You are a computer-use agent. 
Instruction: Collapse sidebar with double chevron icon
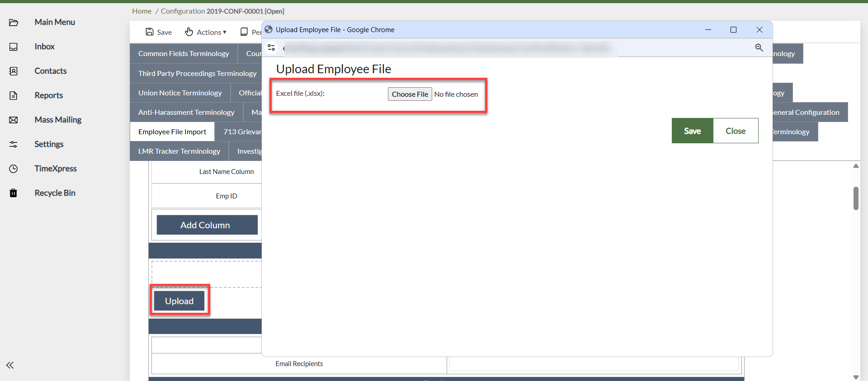tap(10, 365)
